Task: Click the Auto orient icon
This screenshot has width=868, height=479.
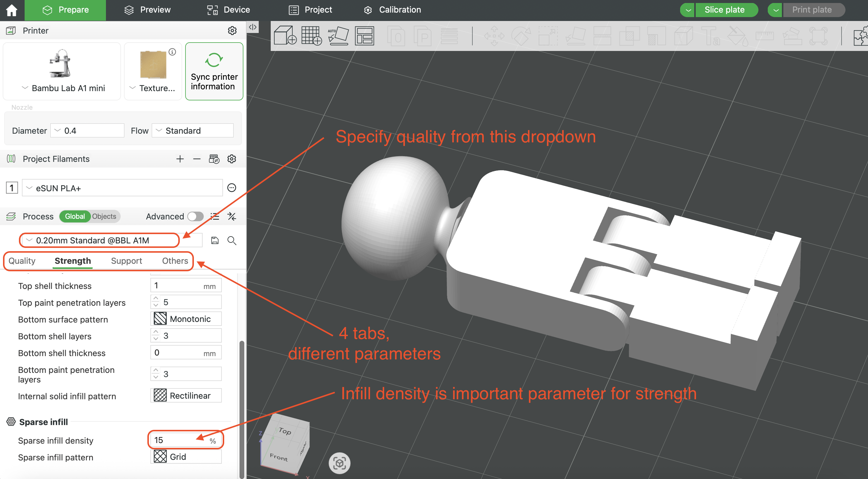Action: pyautogui.click(x=338, y=36)
